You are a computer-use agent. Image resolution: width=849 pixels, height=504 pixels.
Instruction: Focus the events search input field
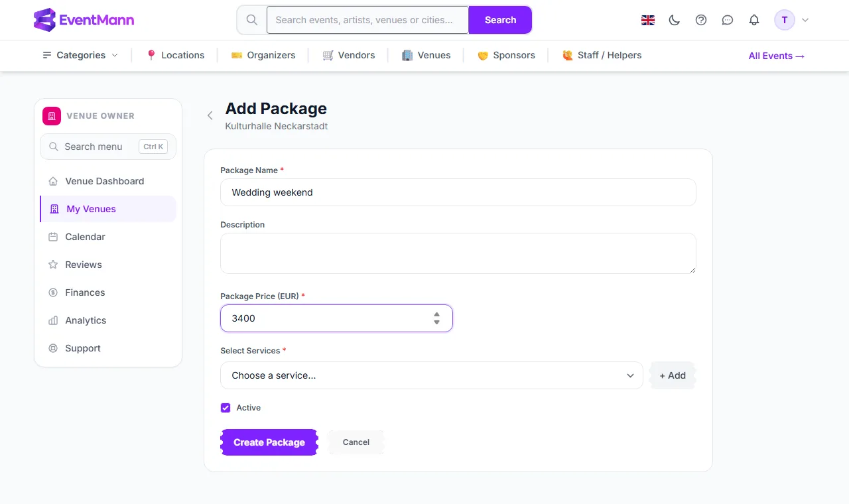tap(367, 20)
